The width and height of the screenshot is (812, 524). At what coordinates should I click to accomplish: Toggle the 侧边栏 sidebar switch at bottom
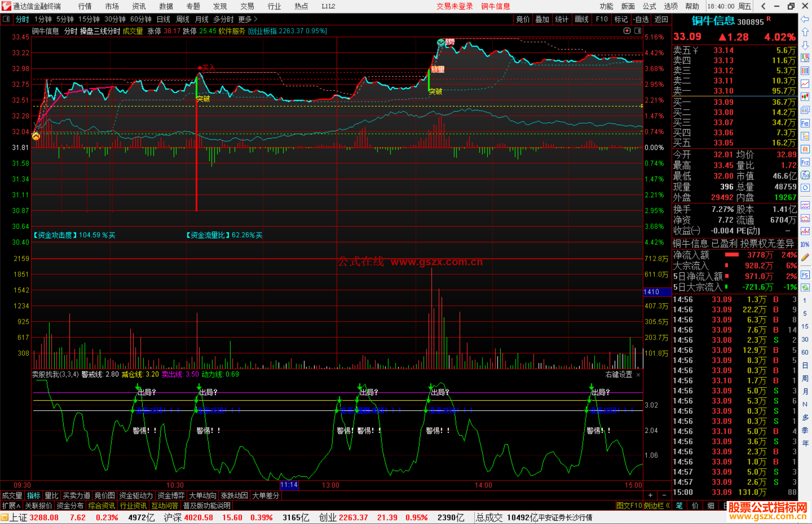click(x=657, y=506)
